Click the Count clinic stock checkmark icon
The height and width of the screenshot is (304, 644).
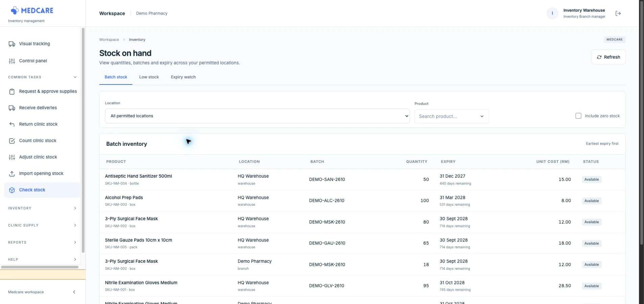click(x=12, y=141)
